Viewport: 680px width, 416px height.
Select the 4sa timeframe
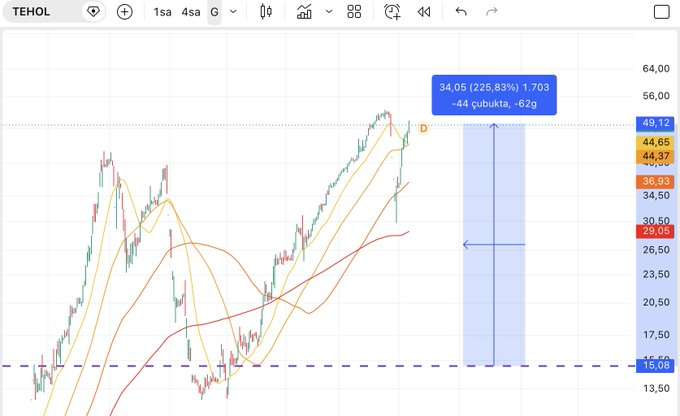click(x=191, y=12)
